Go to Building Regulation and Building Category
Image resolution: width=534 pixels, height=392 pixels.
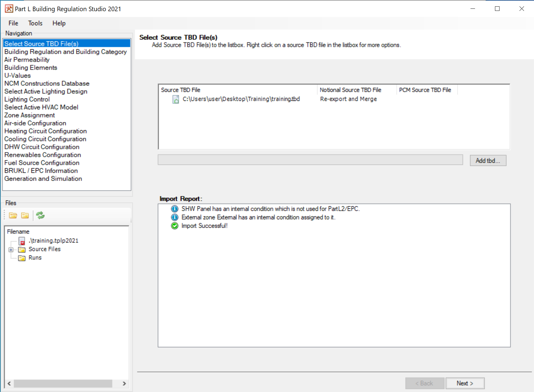click(66, 52)
